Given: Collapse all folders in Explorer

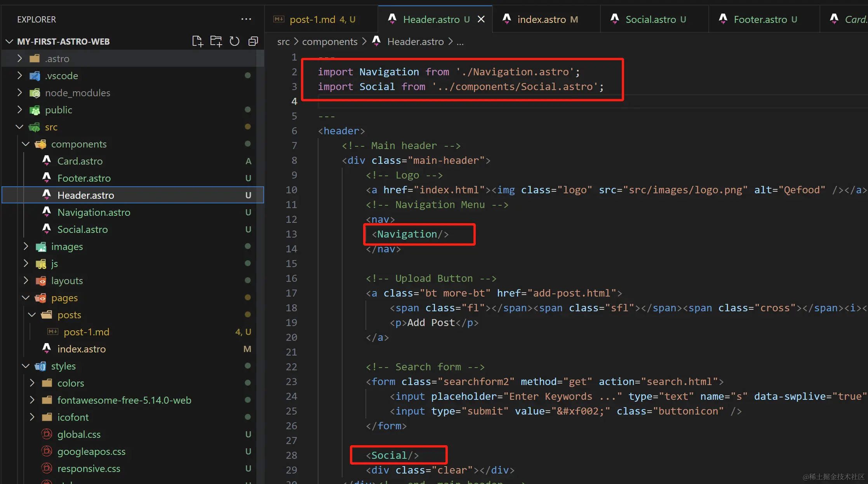Looking at the screenshot, I should pyautogui.click(x=253, y=41).
